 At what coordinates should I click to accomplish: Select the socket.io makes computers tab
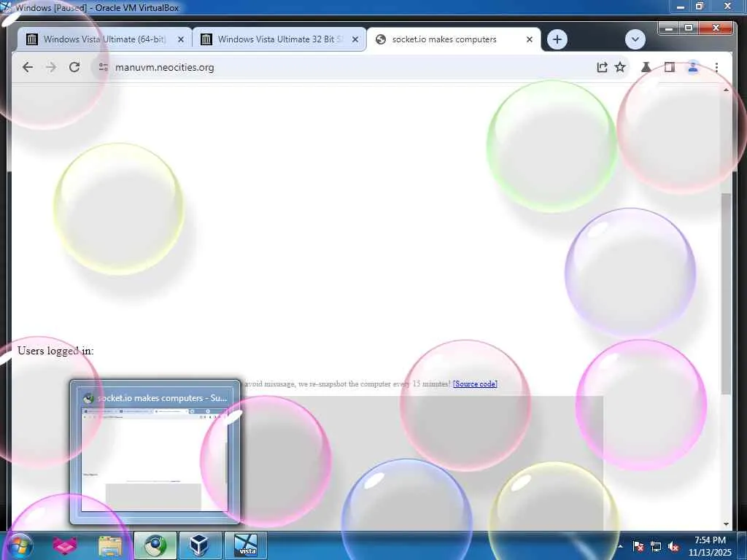coord(454,39)
